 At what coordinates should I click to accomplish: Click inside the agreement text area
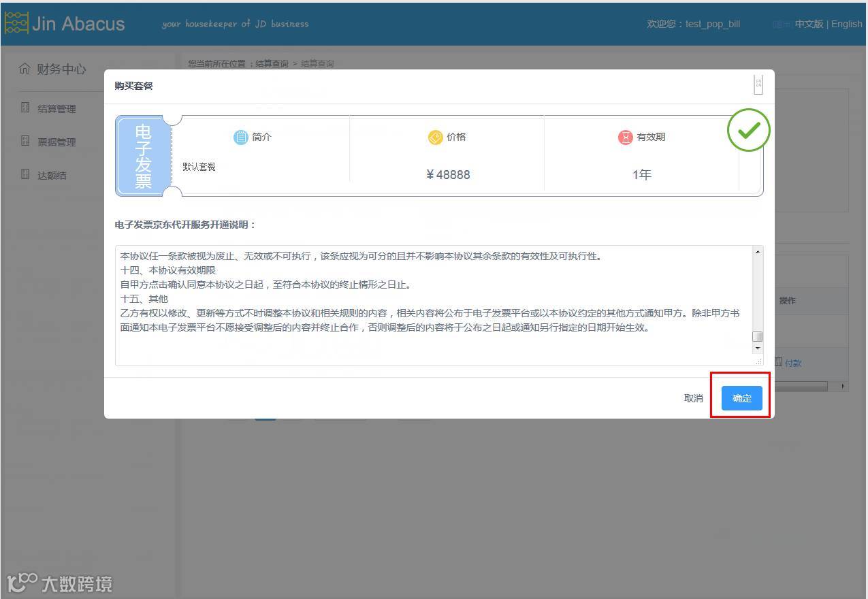(434, 305)
